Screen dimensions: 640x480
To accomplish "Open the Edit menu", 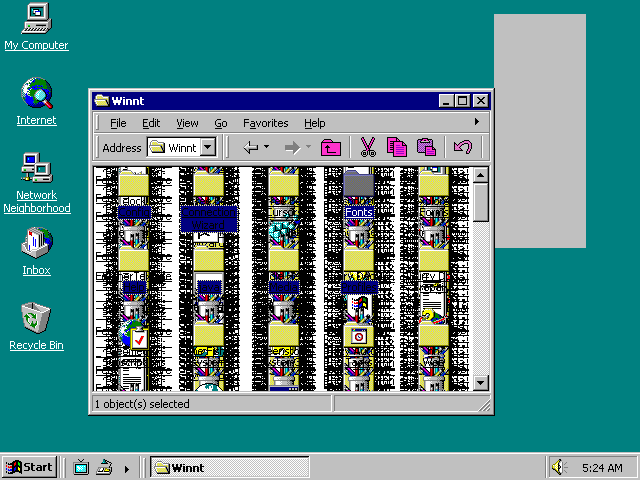I will click(151, 123).
